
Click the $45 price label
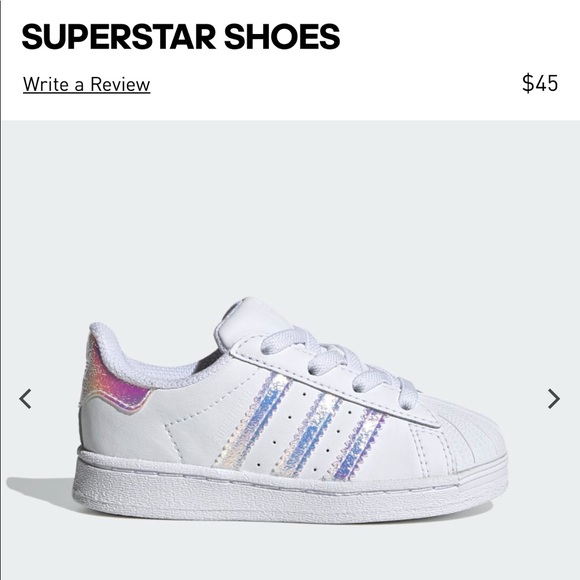pyautogui.click(x=540, y=83)
